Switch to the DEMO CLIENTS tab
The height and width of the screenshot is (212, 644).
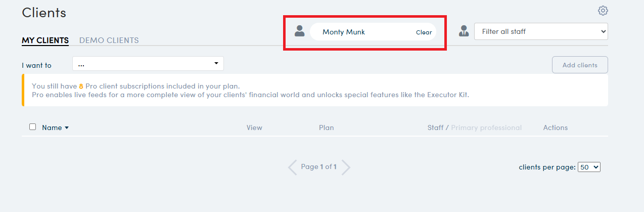coord(109,40)
